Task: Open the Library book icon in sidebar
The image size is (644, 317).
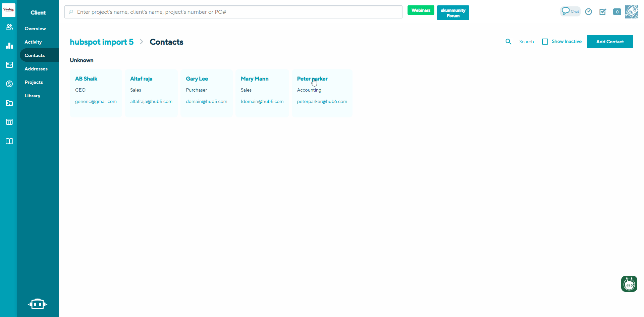Action: [9, 141]
